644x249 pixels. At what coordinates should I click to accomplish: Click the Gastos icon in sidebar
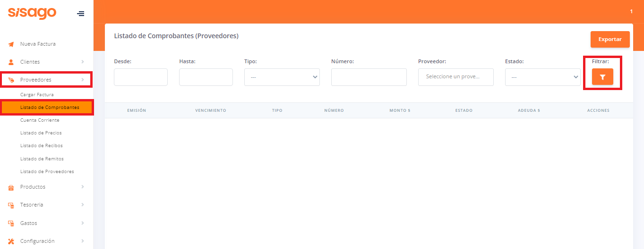coord(11,223)
